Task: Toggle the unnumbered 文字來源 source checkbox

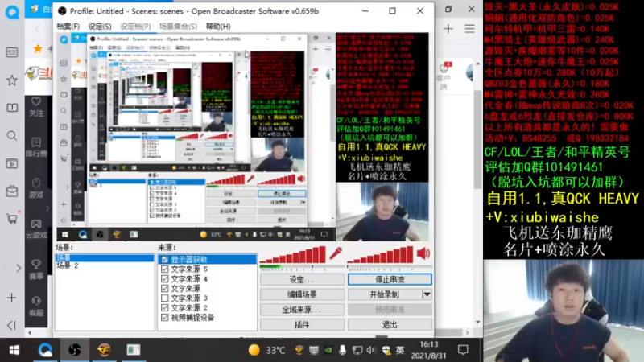Action: point(165,289)
